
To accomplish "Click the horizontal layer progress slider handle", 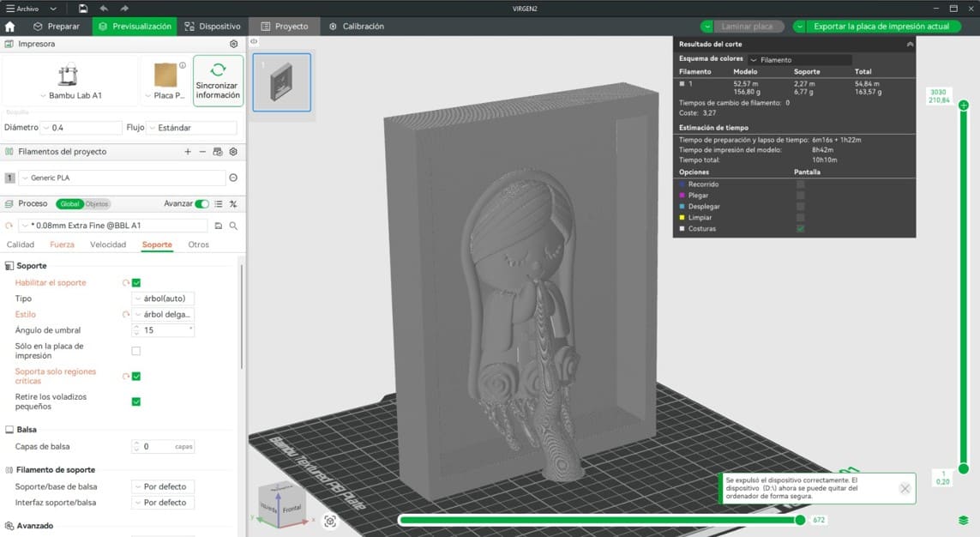I will (x=800, y=520).
